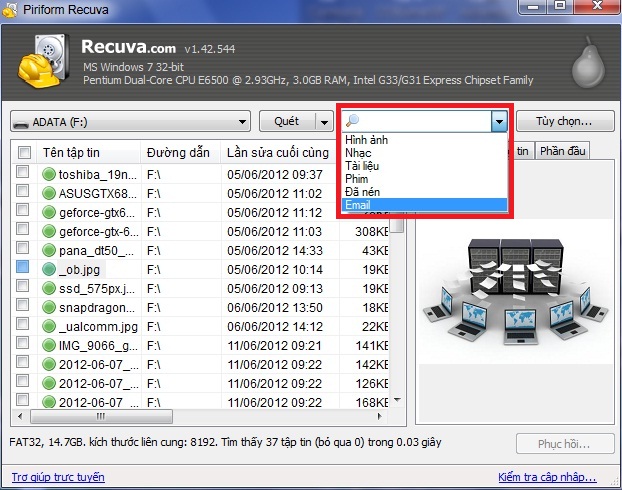Click vertical scrollbar down arrow in file list
This screenshot has width=622, height=490.
coord(397,400)
